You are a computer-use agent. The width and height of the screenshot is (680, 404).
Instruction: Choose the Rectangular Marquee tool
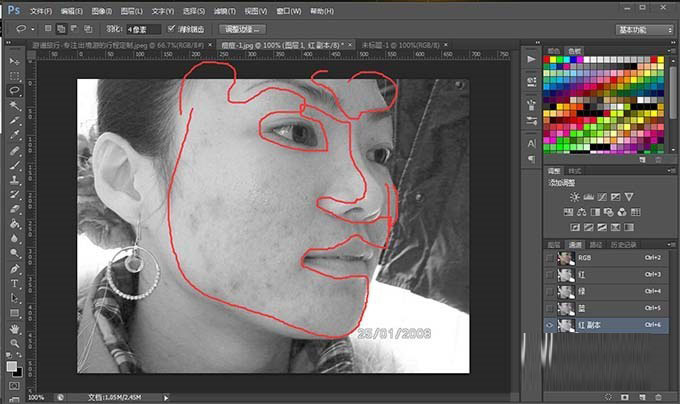tap(15, 76)
